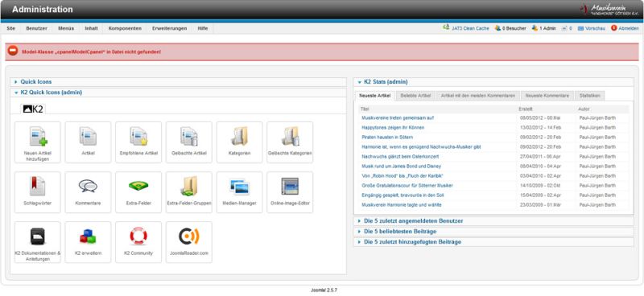Expand Die 5 zuletzt angemeldeten Benutzer
Screen dimensions: 644x296
[x=414, y=221]
